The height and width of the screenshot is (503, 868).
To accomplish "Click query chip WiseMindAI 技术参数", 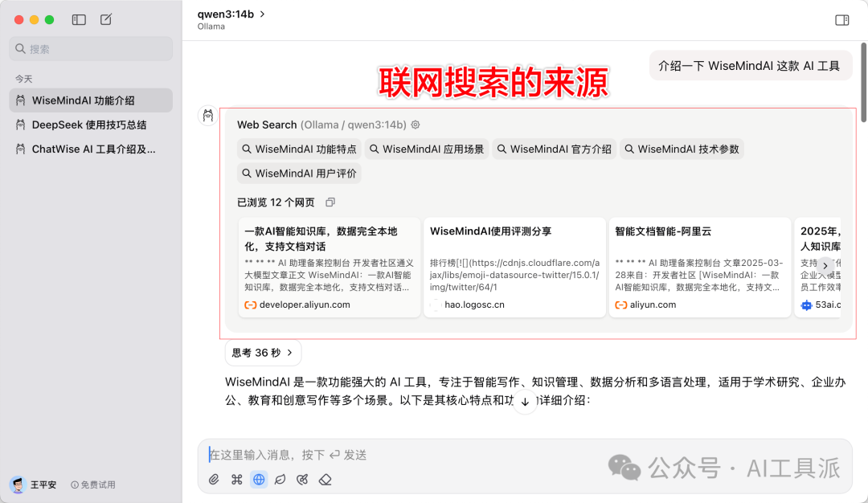I will click(x=682, y=149).
